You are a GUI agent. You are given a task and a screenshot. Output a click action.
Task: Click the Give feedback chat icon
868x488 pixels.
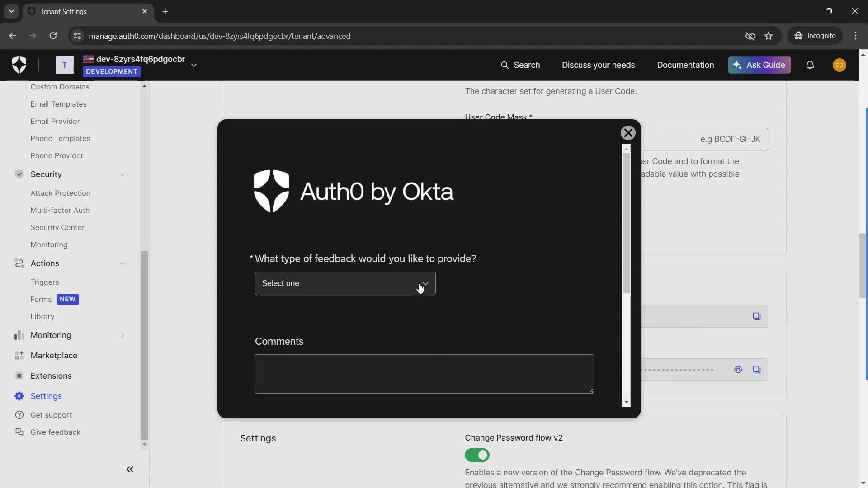point(19,432)
